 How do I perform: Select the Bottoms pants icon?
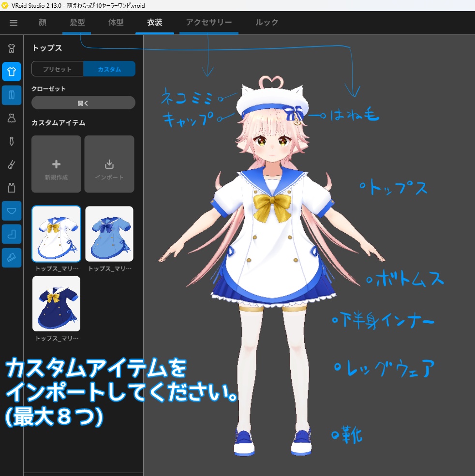coord(12,95)
